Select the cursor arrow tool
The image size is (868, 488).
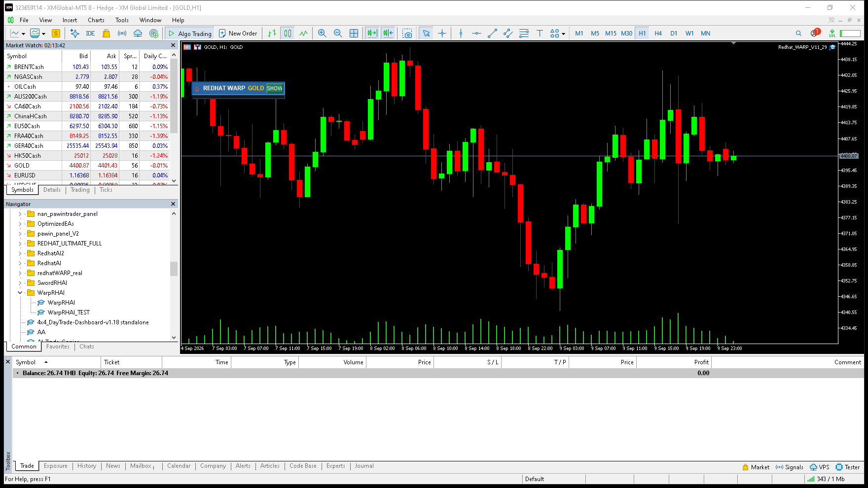click(426, 34)
